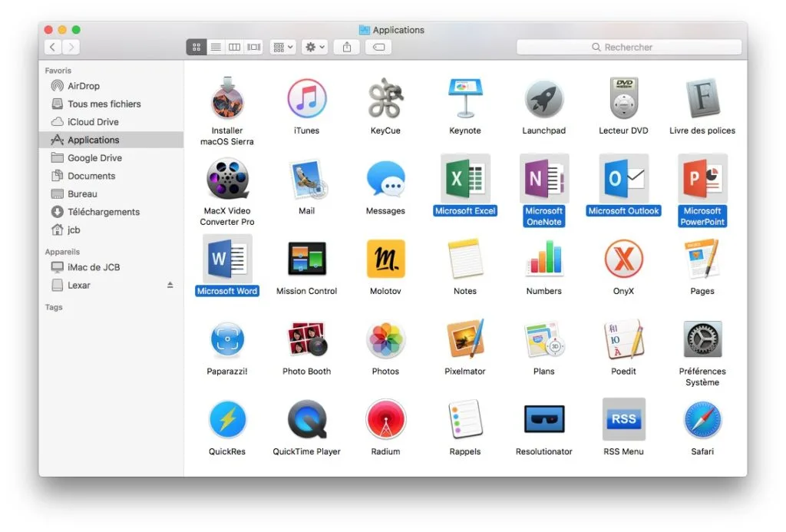The width and height of the screenshot is (786, 532).
Task: Click the Notes app icon
Action: pos(464,259)
